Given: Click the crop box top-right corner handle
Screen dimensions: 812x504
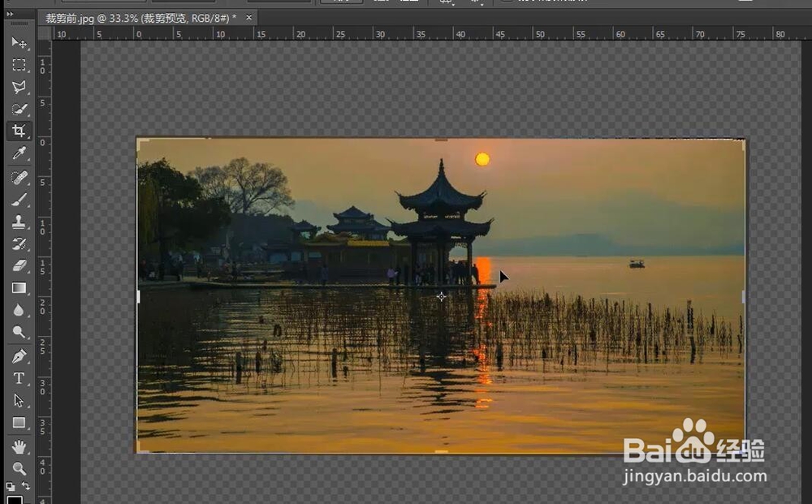Looking at the screenshot, I should 740,144.
